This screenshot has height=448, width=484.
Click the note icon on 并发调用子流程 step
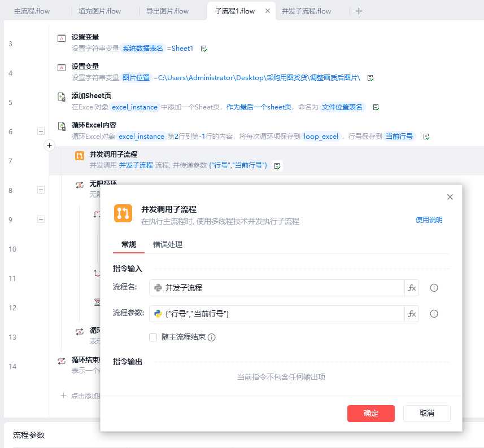coord(277,166)
